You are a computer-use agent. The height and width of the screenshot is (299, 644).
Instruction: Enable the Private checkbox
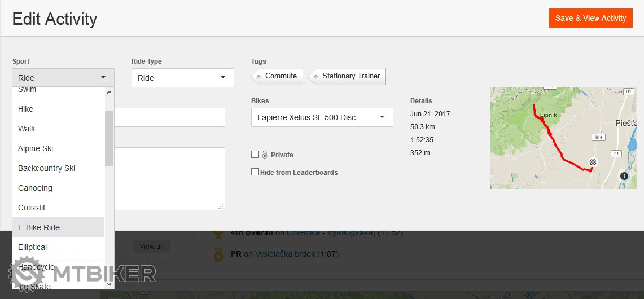[x=255, y=155]
